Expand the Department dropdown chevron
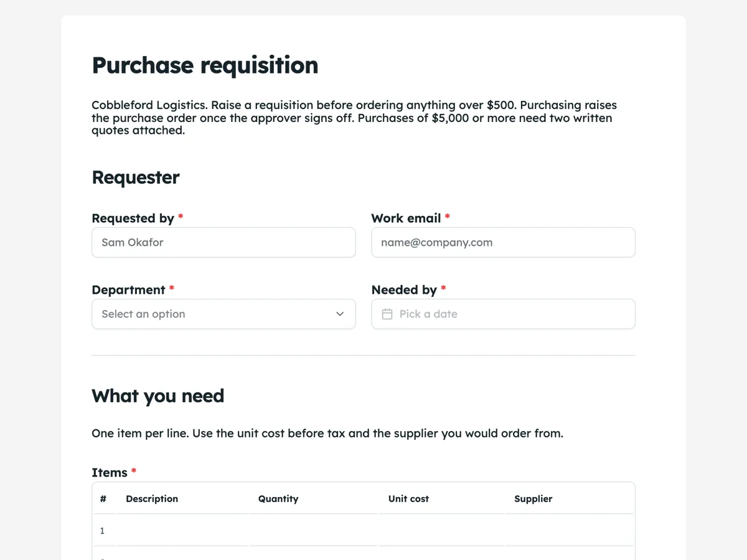 click(340, 314)
